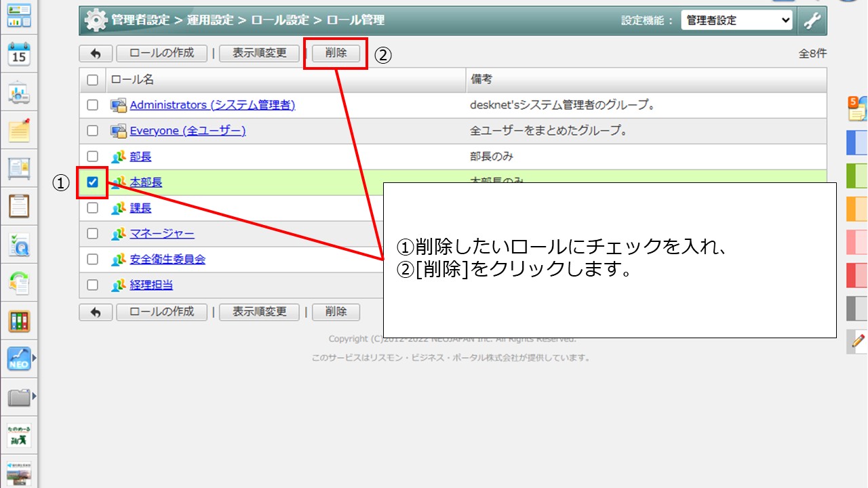Open the facility reservation projector icon
The image size is (868, 488).
19,93
